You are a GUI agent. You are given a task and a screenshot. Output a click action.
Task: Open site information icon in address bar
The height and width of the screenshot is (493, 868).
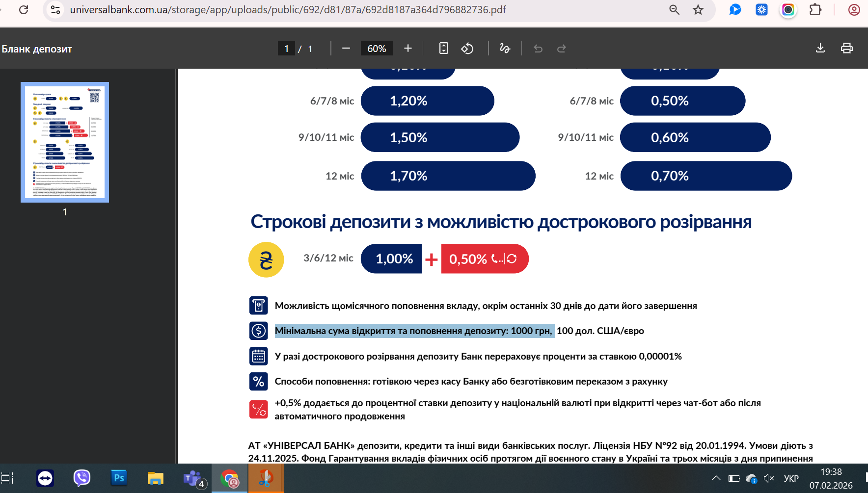tap(56, 10)
